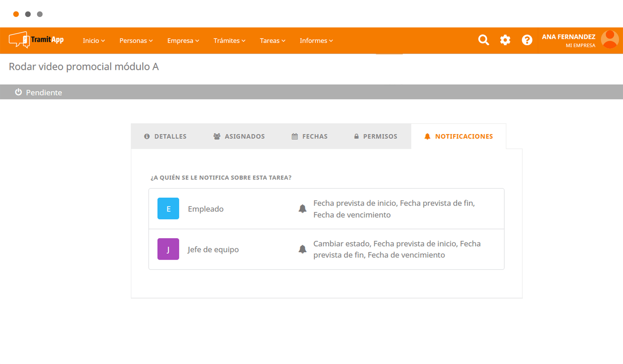The height and width of the screenshot is (364, 623).
Task: Click the Empleado role name
Action: coord(206,209)
